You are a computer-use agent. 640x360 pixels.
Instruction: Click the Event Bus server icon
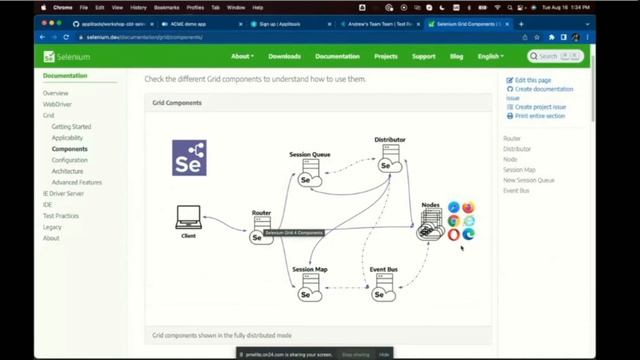pos(383,288)
